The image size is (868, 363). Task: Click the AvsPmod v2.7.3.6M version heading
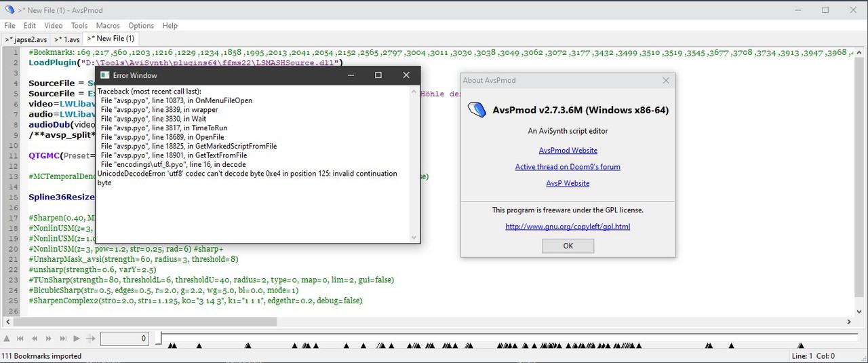580,110
